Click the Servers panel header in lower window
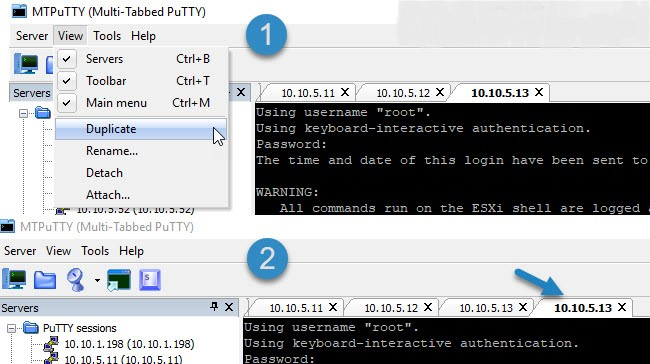650x364 pixels. pyautogui.click(x=119, y=308)
